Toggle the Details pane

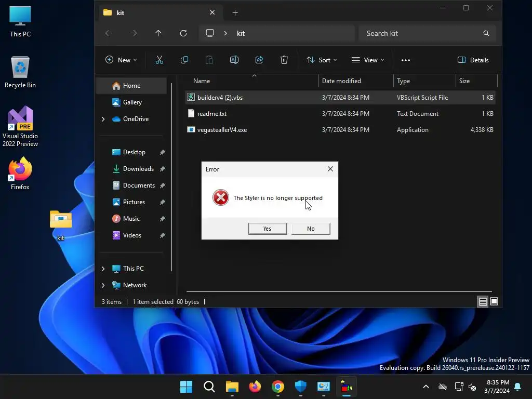[x=473, y=60]
